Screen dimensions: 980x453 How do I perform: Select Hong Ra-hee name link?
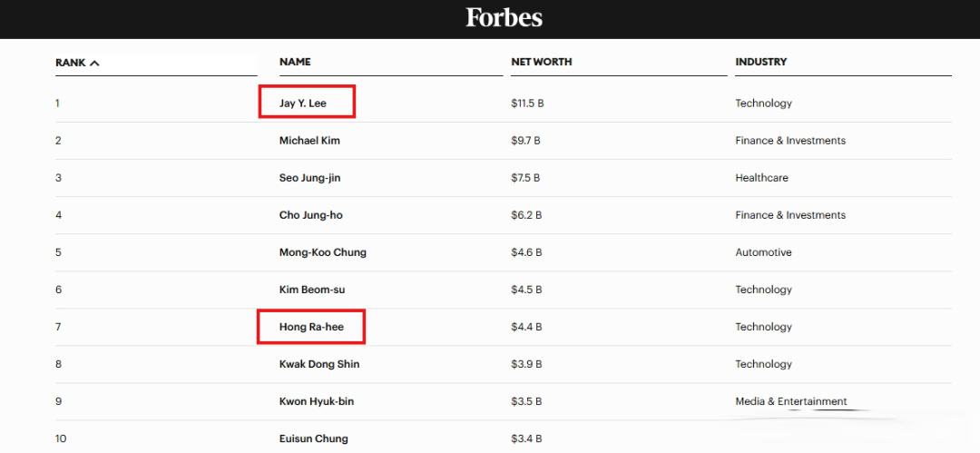[x=311, y=327]
